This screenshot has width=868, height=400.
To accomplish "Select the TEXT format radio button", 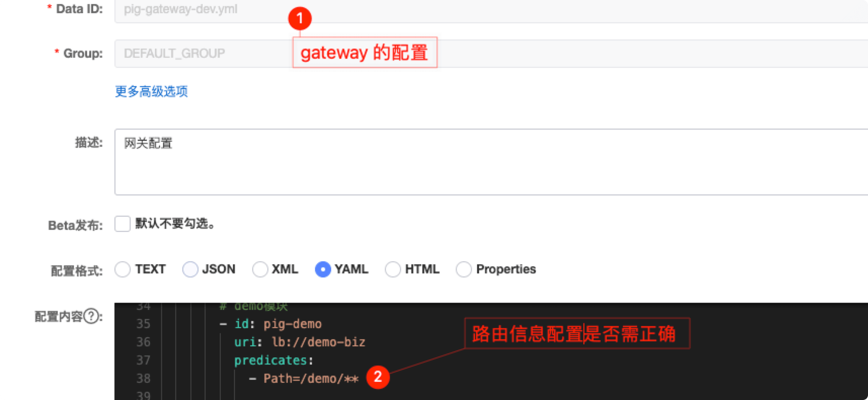I will [123, 269].
